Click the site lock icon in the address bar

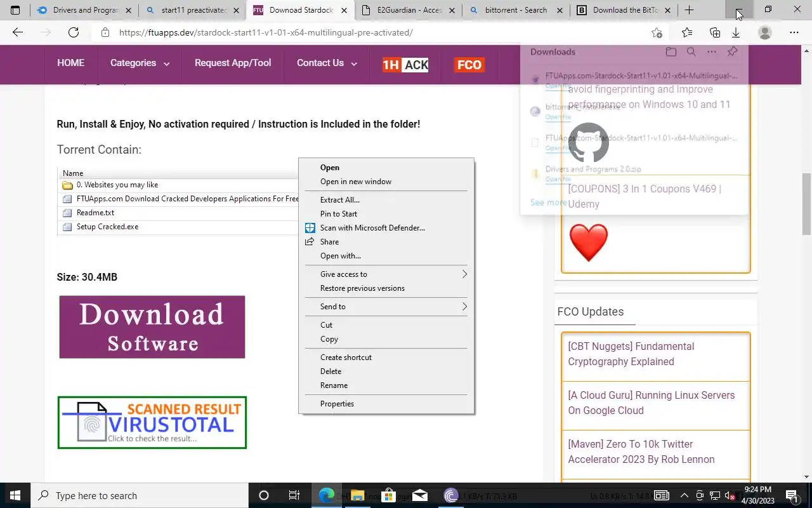[105, 32]
